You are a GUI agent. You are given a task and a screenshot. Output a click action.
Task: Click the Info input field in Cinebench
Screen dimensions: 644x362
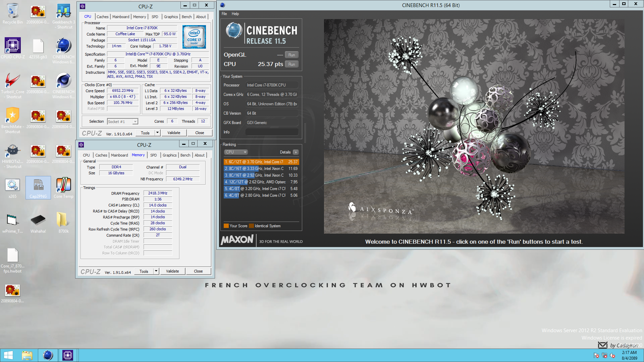pos(272,132)
